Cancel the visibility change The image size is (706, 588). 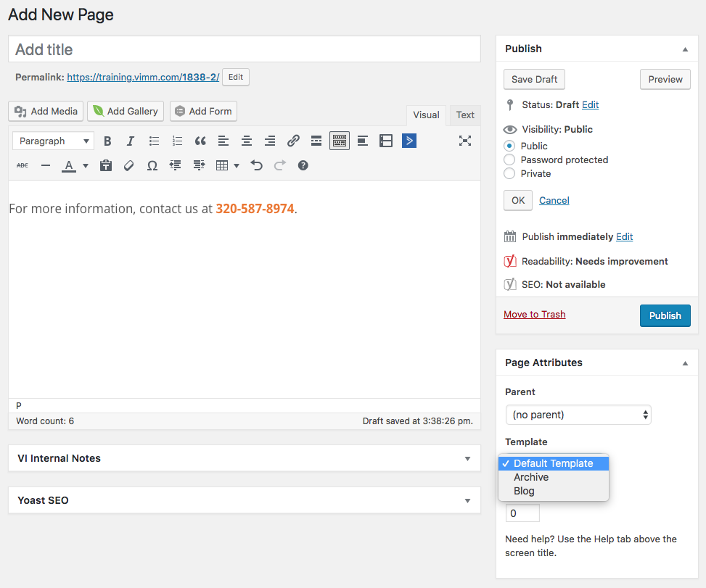(x=554, y=200)
